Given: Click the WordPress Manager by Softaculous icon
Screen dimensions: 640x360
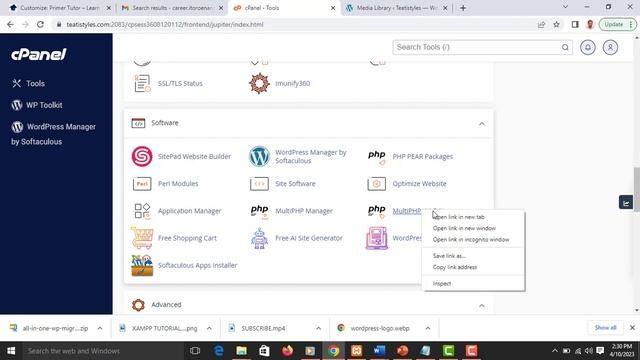Looking at the screenshot, I should [259, 156].
